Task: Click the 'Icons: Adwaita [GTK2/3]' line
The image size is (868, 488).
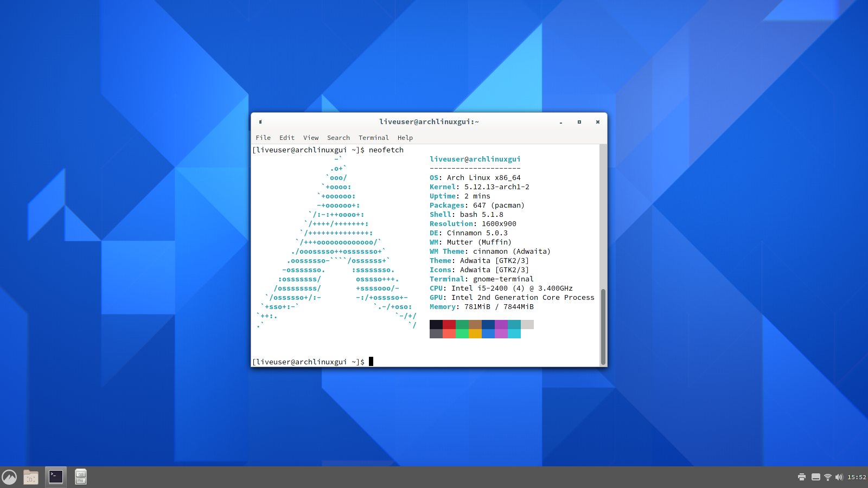Action: [480, 270]
